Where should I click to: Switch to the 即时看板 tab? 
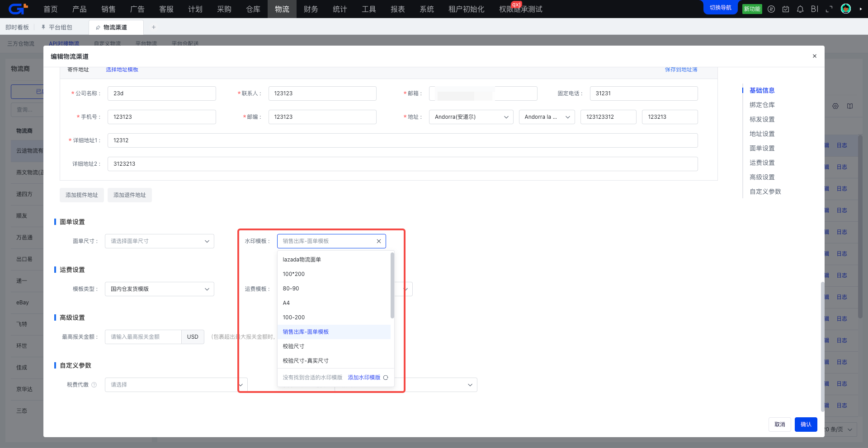[x=17, y=28]
